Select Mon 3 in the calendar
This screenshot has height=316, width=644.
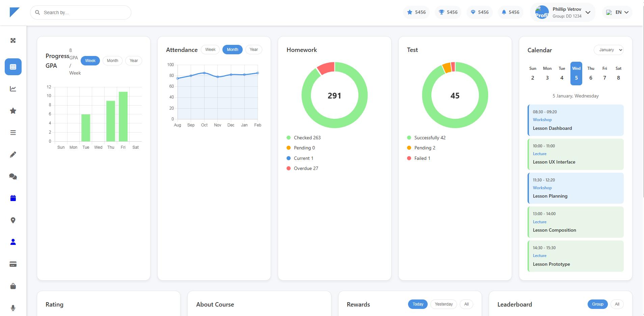pyautogui.click(x=547, y=73)
